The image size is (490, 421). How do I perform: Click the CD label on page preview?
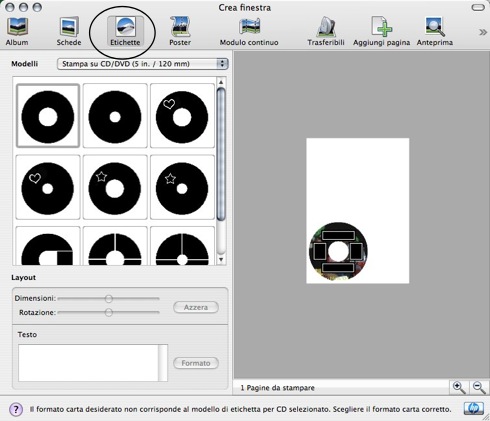coord(339,251)
